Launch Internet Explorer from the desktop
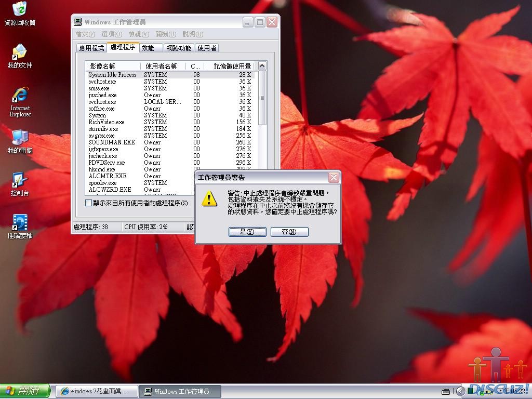This screenshot has height=399, width=532. pyautogui.click(x=20, y=96)
